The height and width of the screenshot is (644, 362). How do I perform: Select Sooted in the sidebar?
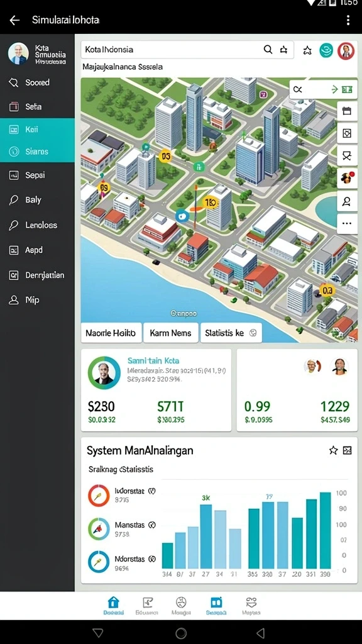[37, 82]
